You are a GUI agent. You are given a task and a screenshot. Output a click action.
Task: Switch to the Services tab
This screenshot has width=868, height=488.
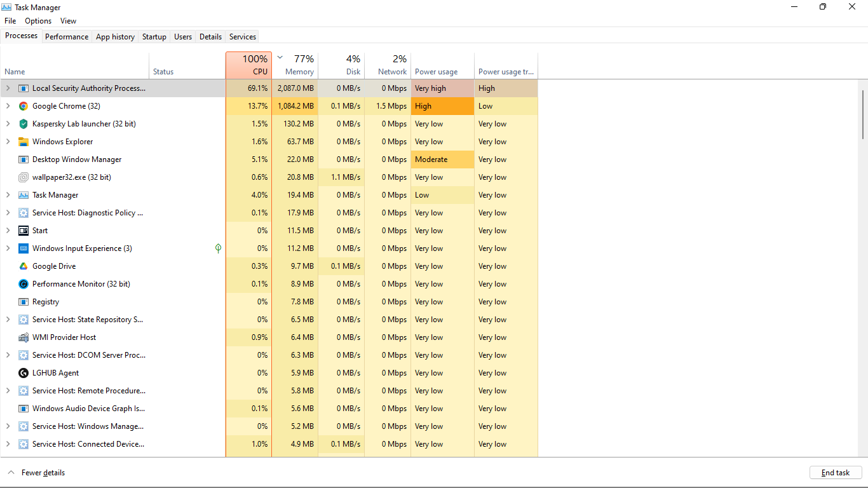click(243, 37)
